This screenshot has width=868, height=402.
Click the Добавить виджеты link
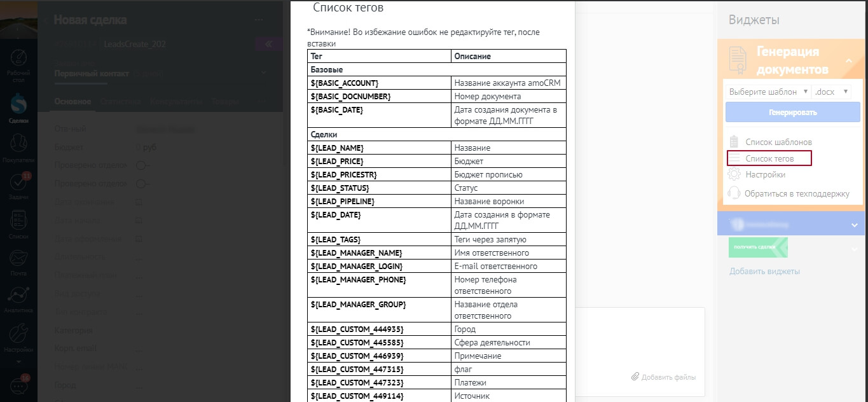pos(764,272)
